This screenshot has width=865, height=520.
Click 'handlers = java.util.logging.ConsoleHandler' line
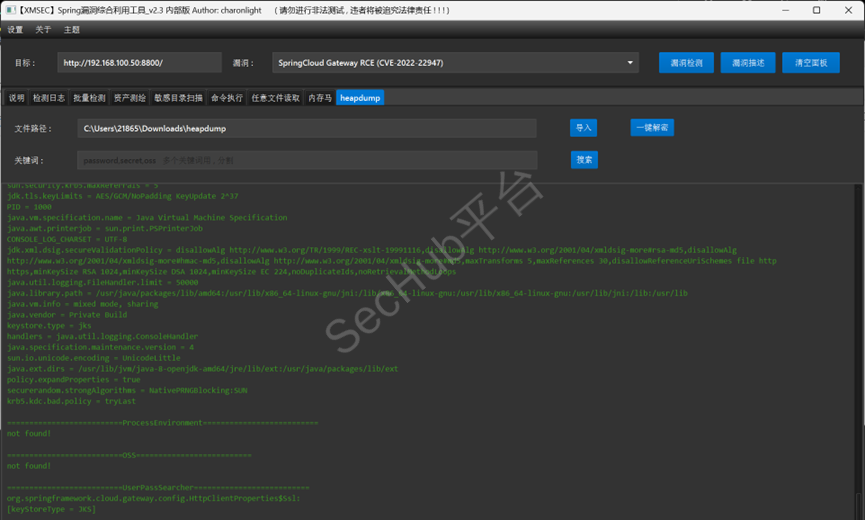coord(102,336)
